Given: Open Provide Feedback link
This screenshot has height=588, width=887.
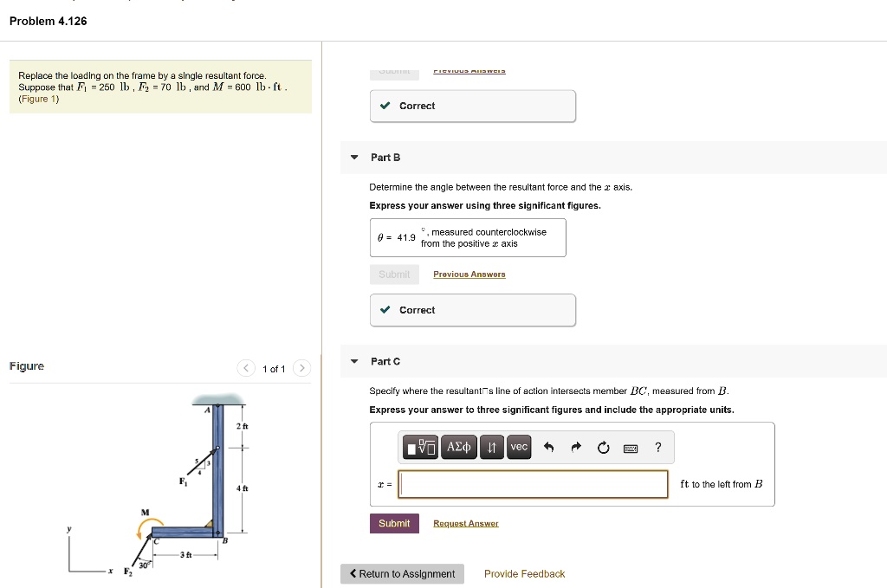Looking at the screenshot, I should pyautogui.click(x=523, y=573).
